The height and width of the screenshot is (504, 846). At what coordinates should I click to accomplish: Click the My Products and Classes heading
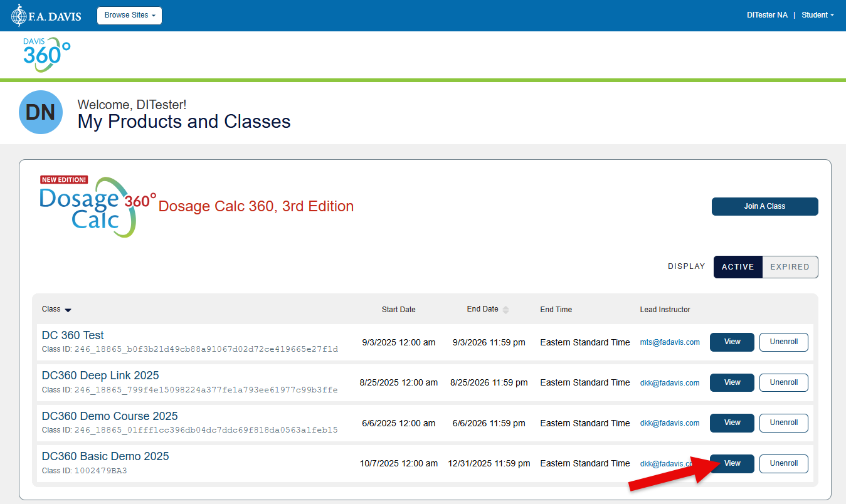click(x=184, y=122)
